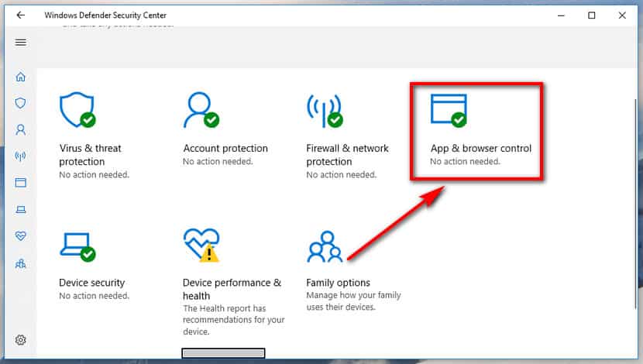Click the Family options people tile icon
Image resolution: width=643 pixels, height=364 pixels.
pyautogui.click(x=325, y=246)
